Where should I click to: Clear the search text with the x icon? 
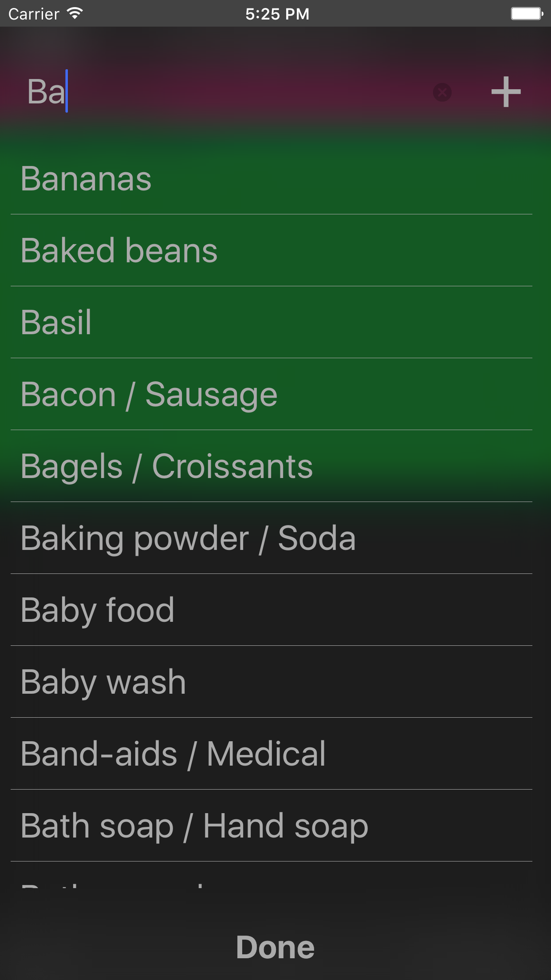442,92
